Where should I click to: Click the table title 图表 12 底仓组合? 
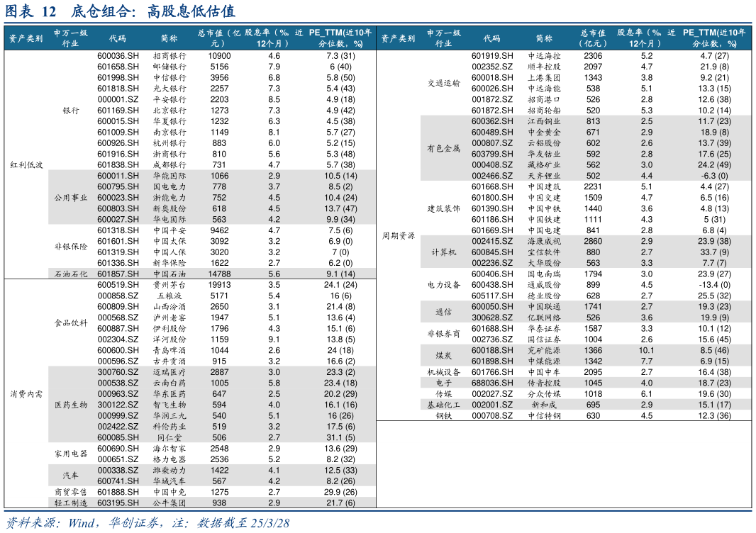tap(121, 11)
